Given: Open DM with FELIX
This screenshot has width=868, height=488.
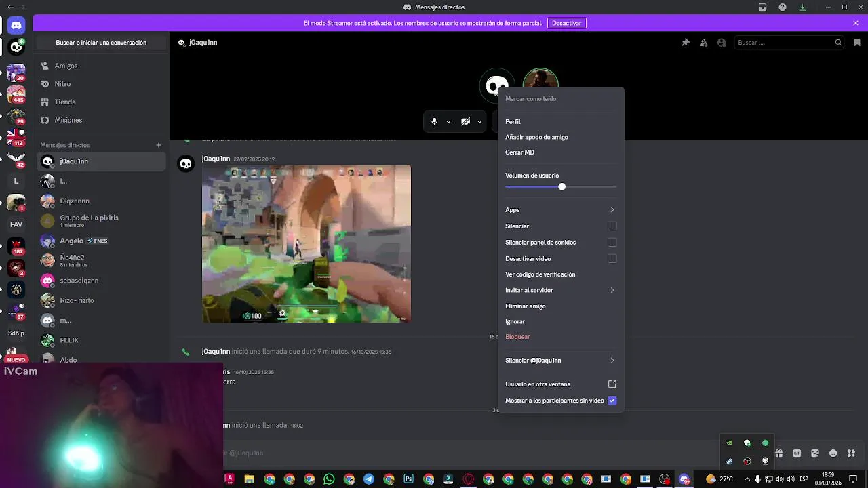Looking at the screenshot, I should coord(100,340).
